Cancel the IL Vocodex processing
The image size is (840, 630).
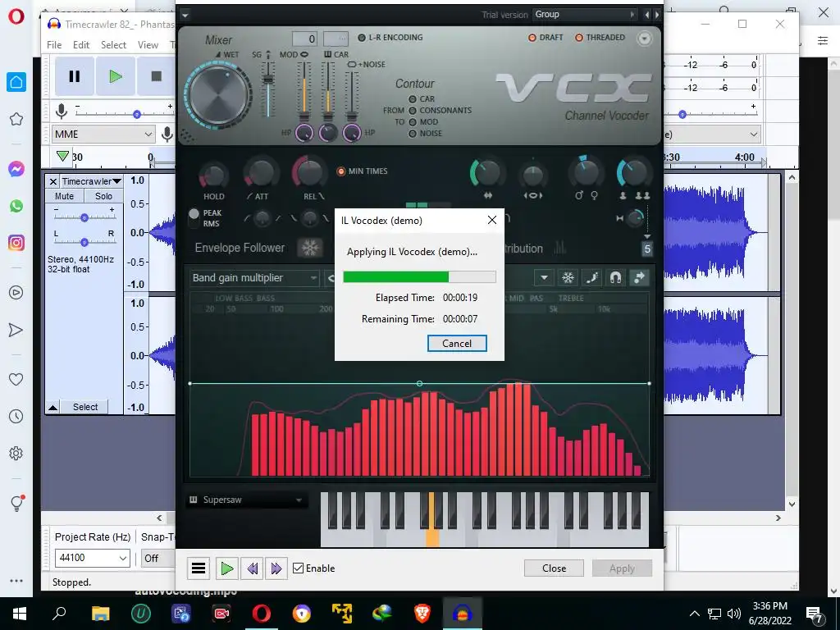coord(457,344)
